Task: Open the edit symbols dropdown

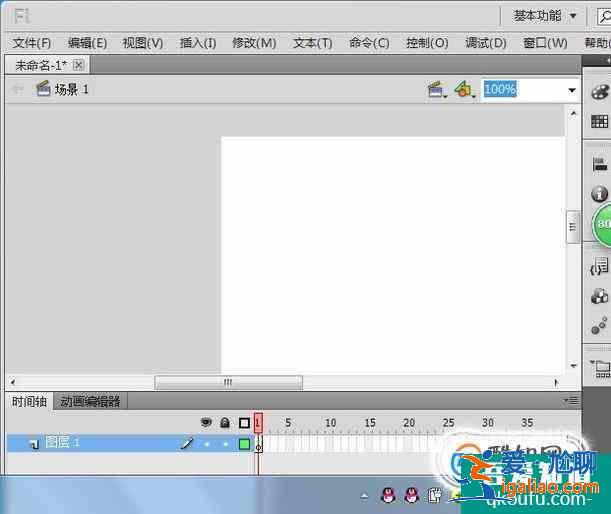Action: pyautogui.click(x=464, y=90)
